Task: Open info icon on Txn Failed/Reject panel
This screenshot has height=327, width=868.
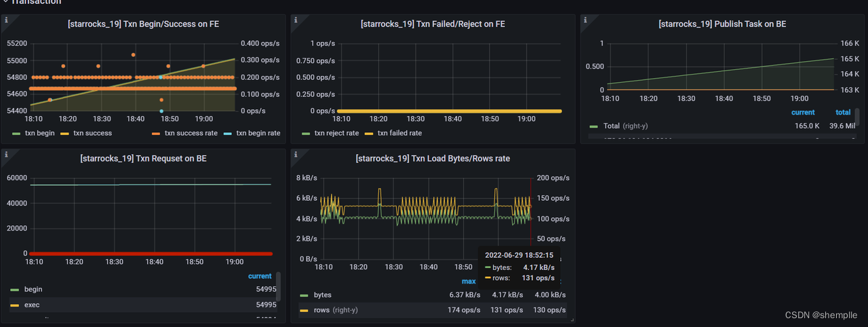Action: pos(296,20)
